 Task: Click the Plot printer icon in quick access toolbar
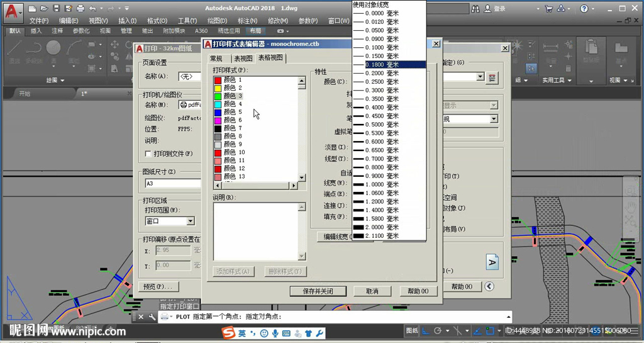tap(79, 8)
